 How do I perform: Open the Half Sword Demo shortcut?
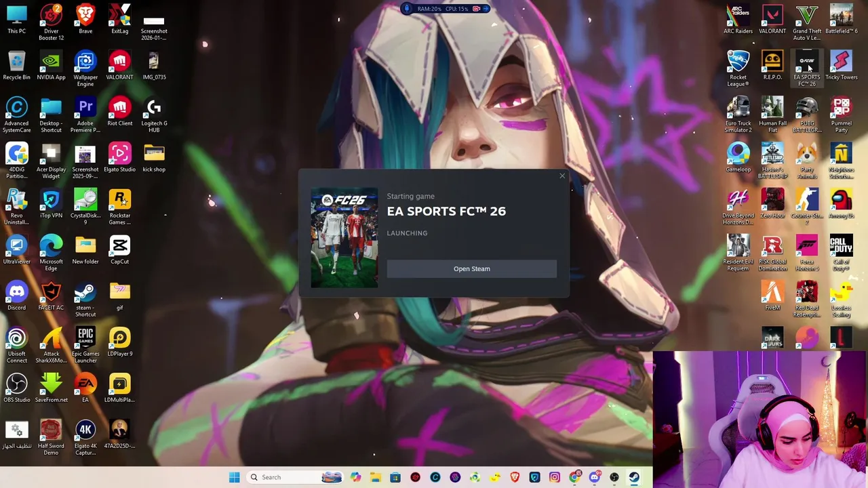coord(51,437)
